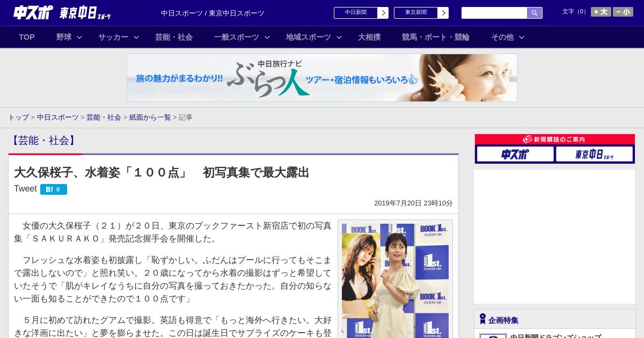644x338 pixels.
Task: Follow the トップ breadcrumb link
Action: tap(18, 117)
